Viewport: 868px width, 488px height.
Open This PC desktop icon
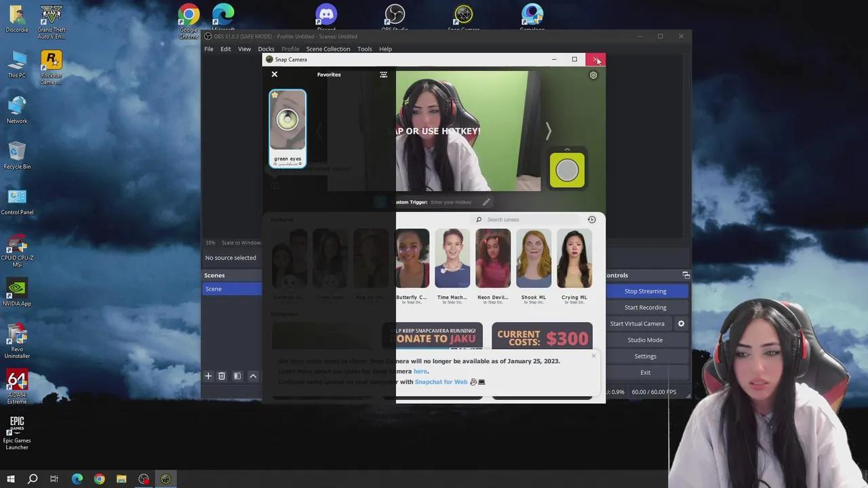point(17,64)
